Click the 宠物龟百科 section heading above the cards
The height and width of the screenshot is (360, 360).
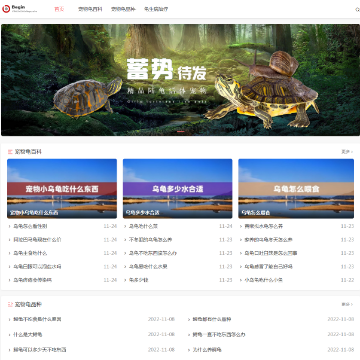28,152
